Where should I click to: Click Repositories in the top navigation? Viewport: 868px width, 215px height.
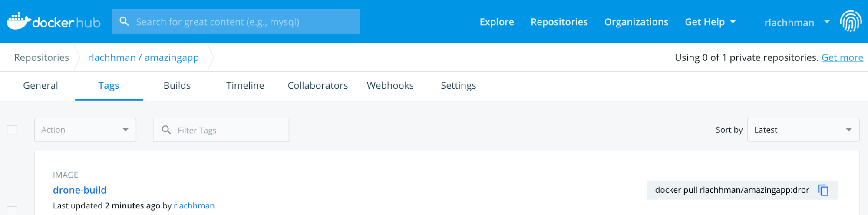(559, 22)
